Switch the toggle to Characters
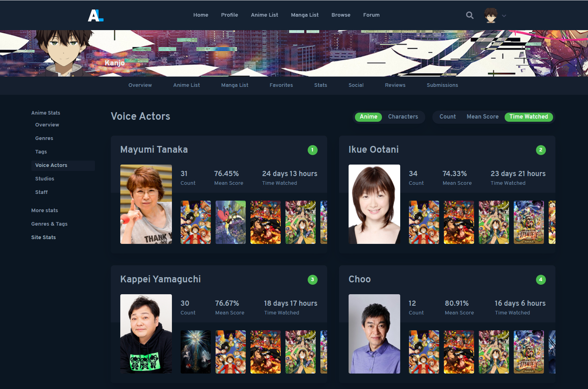The image size is (588, 389). point(403,117)
